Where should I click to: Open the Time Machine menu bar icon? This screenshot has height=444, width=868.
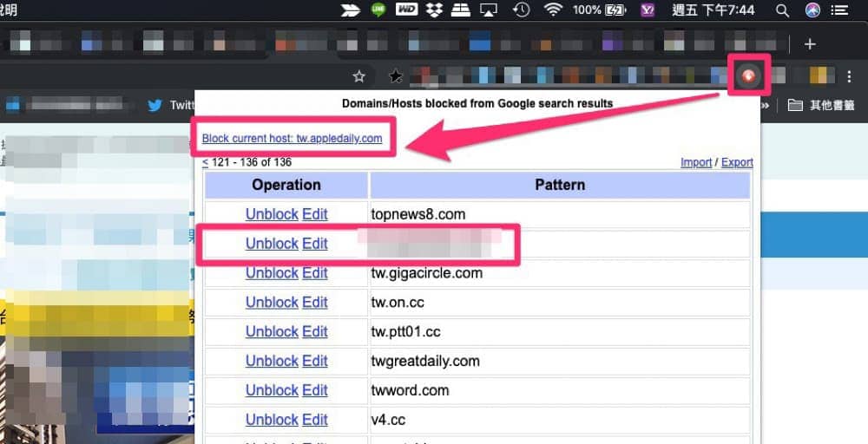[521, 10]
